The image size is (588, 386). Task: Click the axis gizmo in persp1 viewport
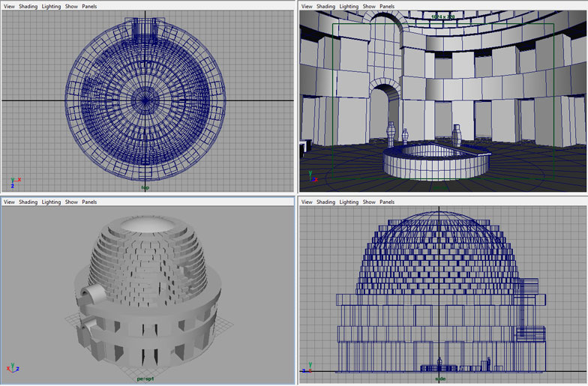(x=13, y=369)
